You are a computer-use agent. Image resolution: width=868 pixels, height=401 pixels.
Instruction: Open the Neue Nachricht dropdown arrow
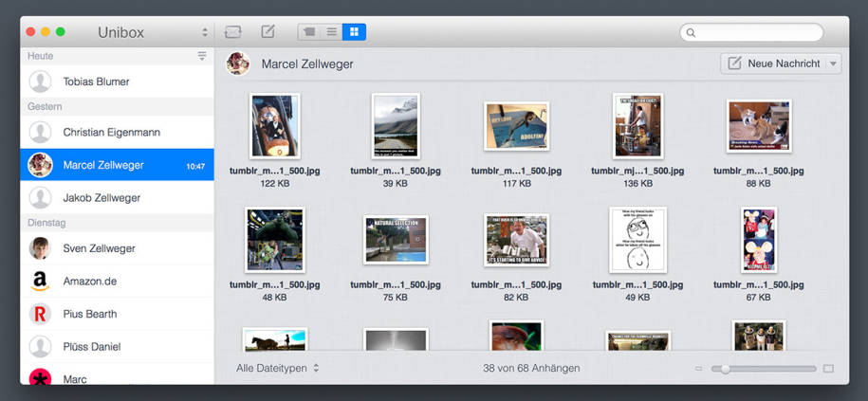point(833,64)
